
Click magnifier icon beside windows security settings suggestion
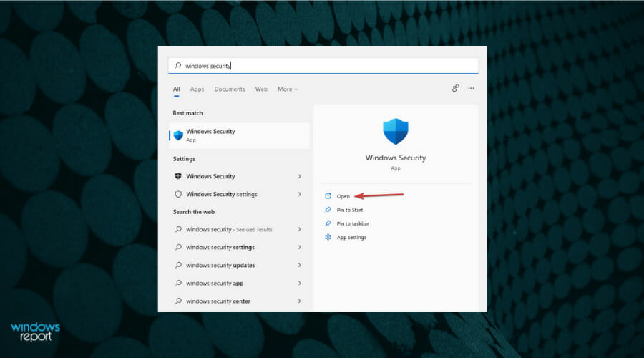click(x=178, y=247)
